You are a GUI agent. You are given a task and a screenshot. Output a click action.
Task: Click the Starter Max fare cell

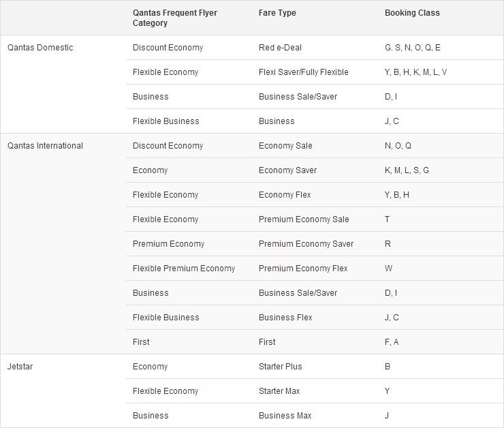coord(279,391)
